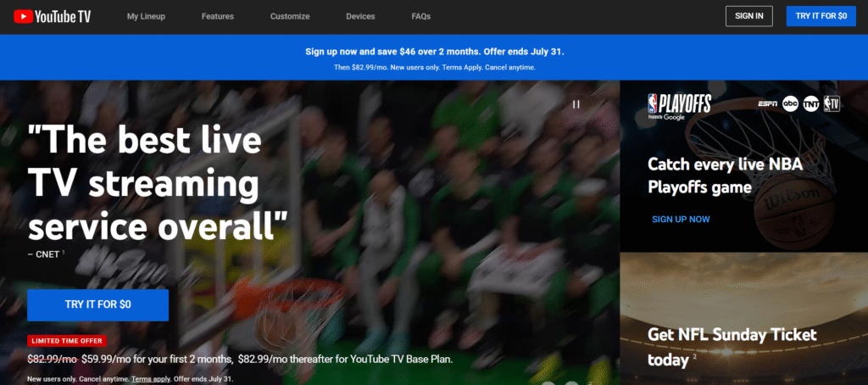Click the ESPN network logo
868x385 pixels.
point(768,103)
